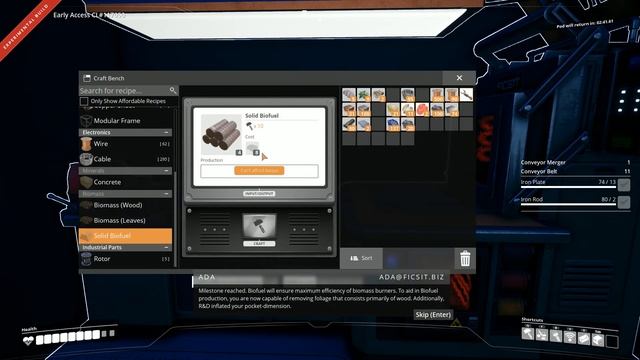Select the signal-wave shortcut in Shortcuts bar
640x360 pixels.
pos(570,337)
